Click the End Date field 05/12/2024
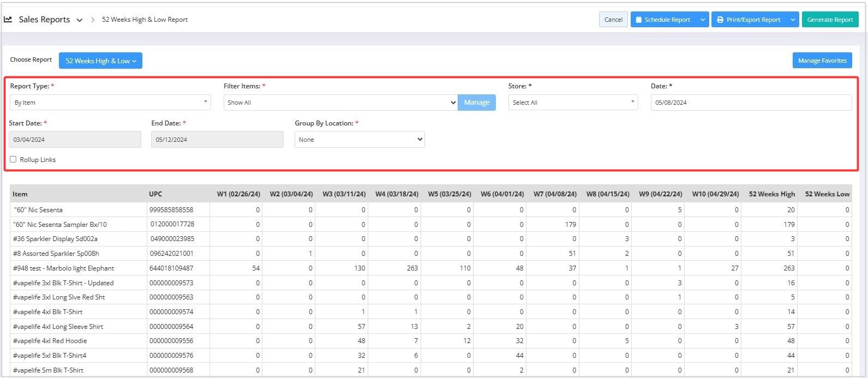Viewport: 868px width, 378px height. pos(217,140)
